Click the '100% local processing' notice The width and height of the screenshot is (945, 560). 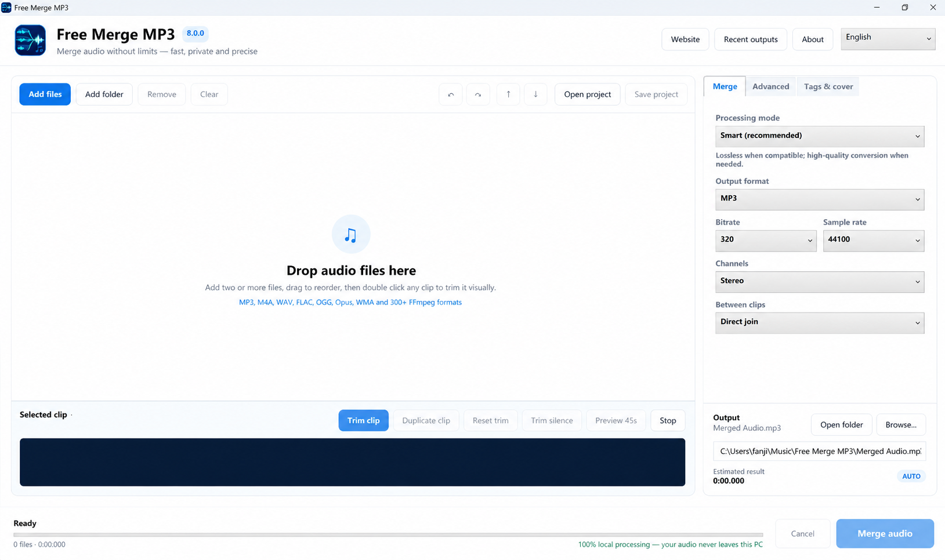coord(671,544)
